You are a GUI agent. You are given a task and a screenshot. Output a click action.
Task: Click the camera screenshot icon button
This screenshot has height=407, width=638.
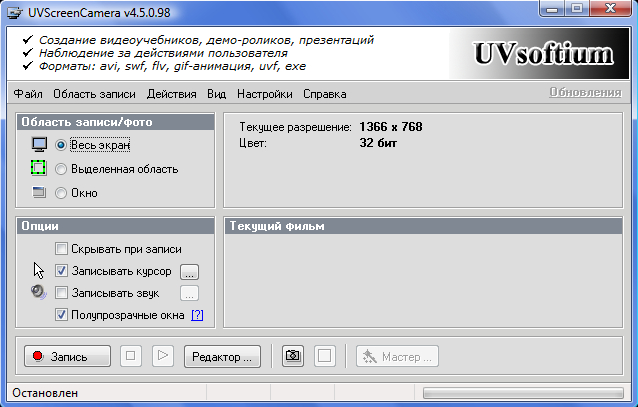[x=293, y=356]
